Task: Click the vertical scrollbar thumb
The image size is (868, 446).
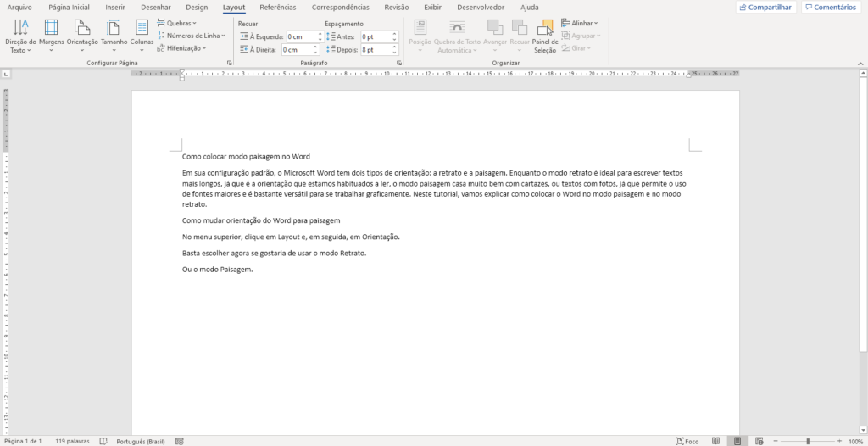Action: [x=863, y=214]
